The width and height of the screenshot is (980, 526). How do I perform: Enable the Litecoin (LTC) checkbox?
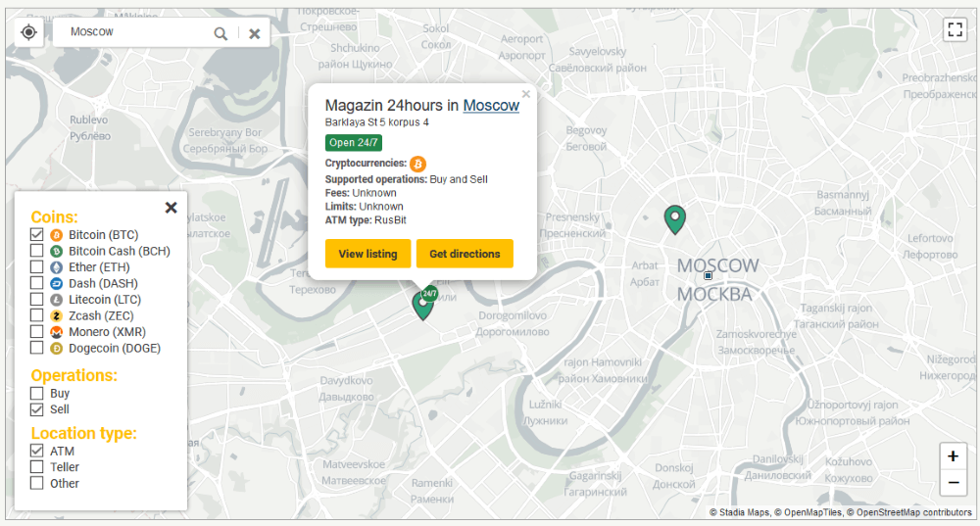pos(37,300)
